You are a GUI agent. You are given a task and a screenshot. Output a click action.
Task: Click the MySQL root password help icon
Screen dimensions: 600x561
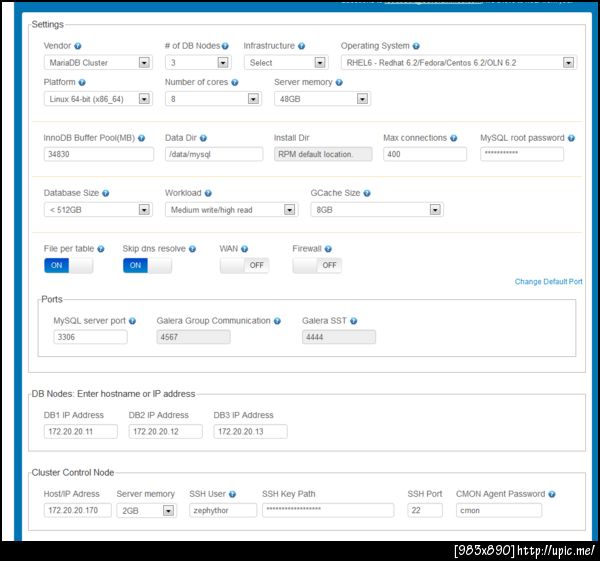571,139
